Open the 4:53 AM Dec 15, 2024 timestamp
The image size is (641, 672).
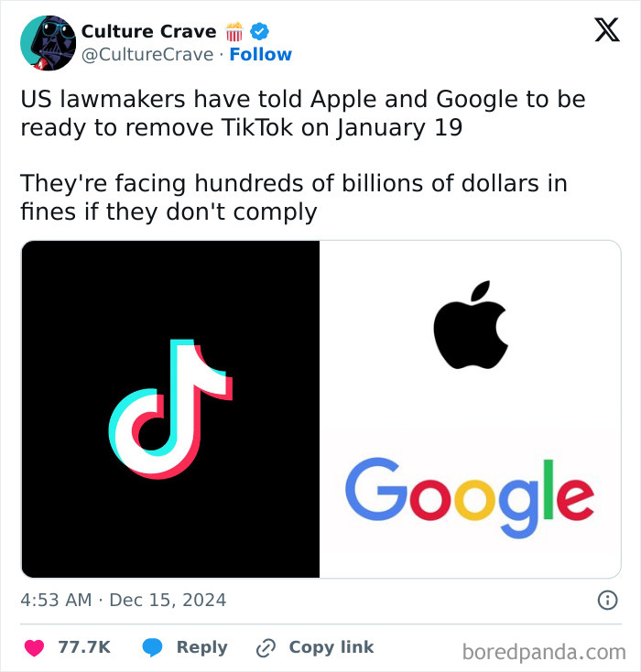(x=123, y=600)
